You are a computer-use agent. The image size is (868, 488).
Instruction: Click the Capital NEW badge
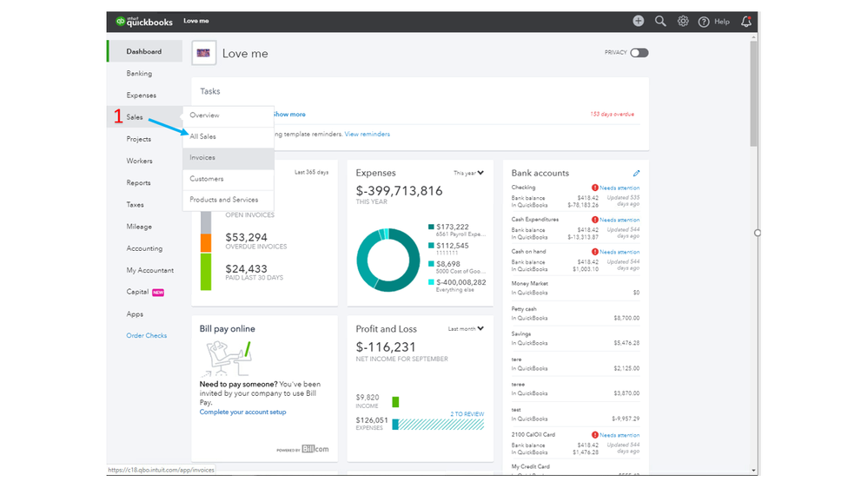tap(158, 292)
